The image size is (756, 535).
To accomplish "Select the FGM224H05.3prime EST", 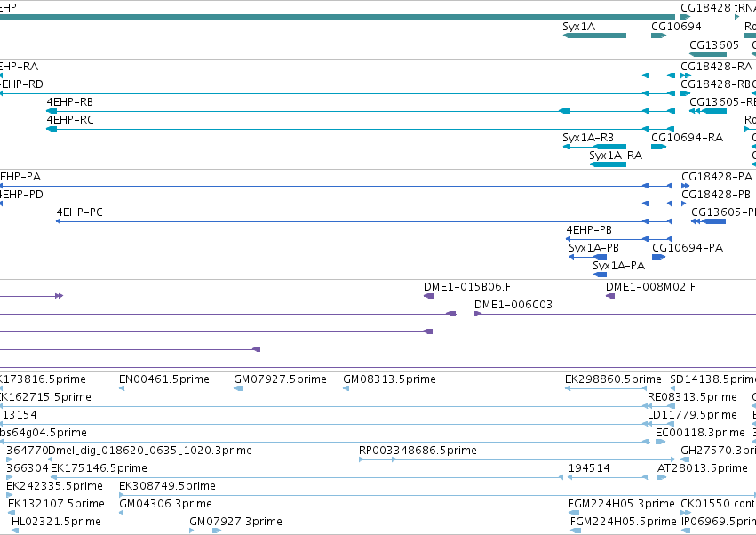I will click(572, 514).
